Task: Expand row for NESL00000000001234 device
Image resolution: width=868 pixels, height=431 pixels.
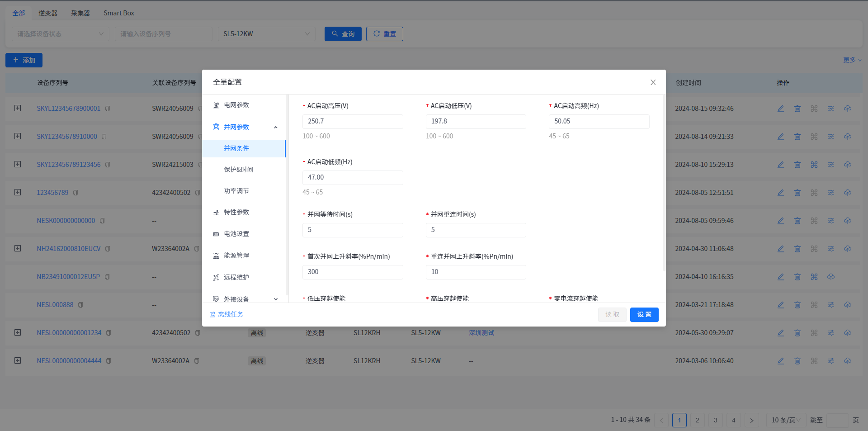Action: tap(18, 332)
